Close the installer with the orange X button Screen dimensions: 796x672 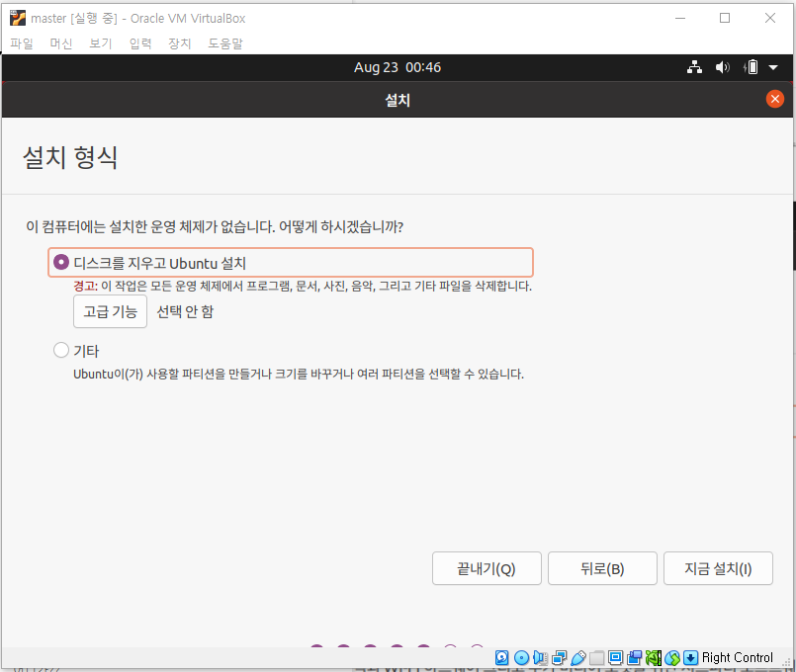click(774, 99)
